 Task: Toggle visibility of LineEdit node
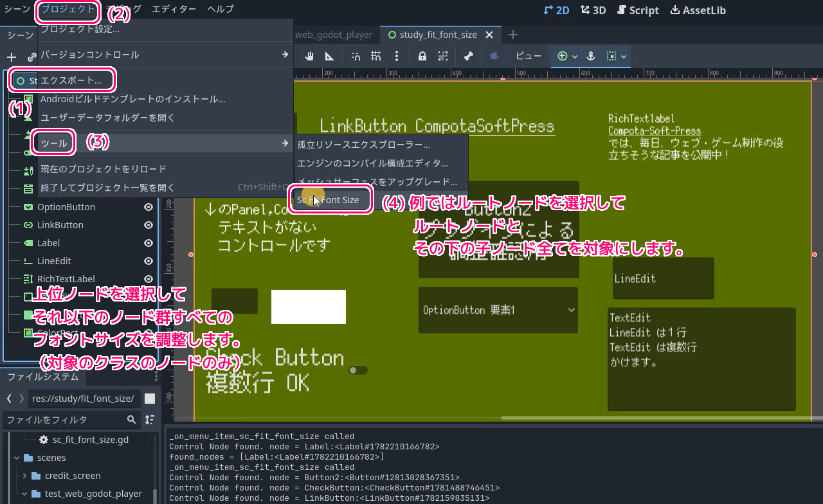(149, 261)
